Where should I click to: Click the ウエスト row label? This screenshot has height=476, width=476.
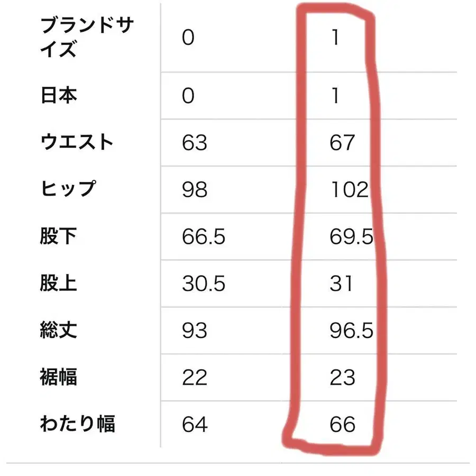(77, 142)
